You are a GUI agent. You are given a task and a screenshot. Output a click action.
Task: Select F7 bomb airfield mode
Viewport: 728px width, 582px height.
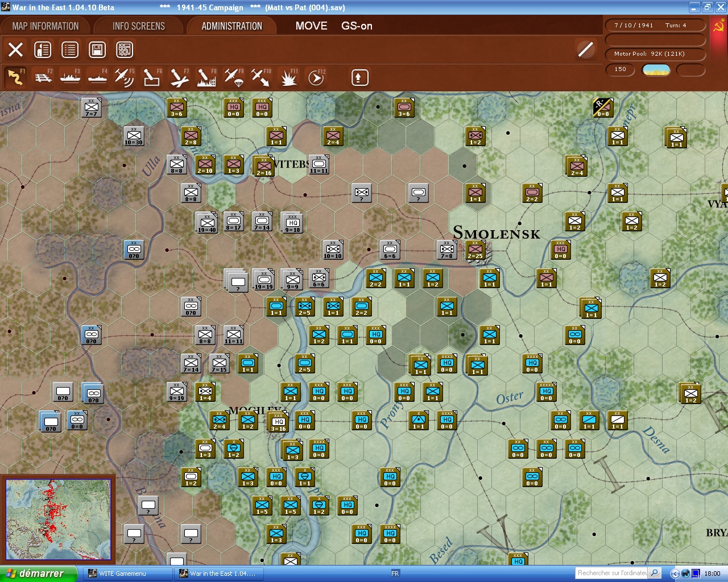click(x=179, y=77)
